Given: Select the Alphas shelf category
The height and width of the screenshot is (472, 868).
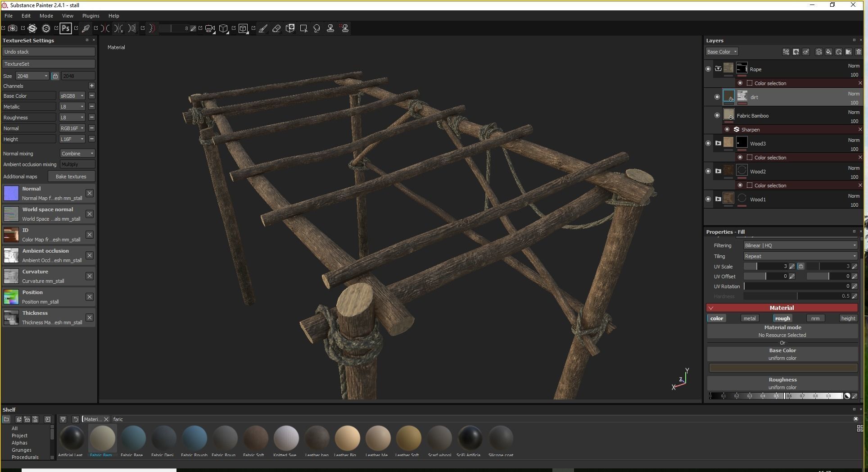Looking at the screenshot, I should (x=19, y=443).
